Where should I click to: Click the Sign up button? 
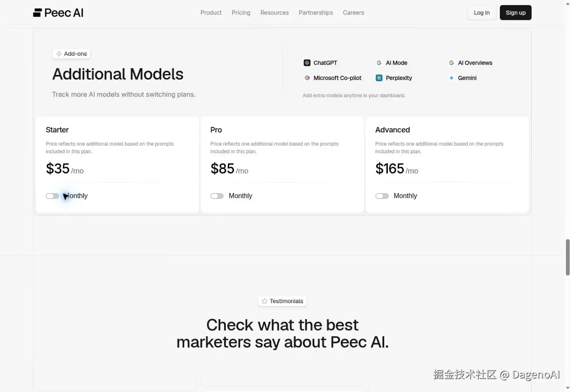(516, 13)
